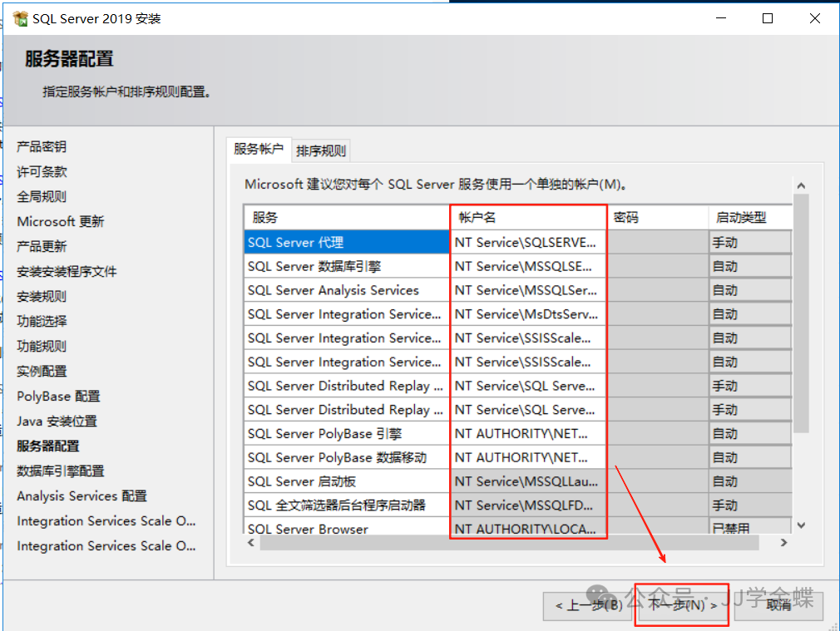
Task: Cancel setup with 取消 button
Action: point(778,606)
